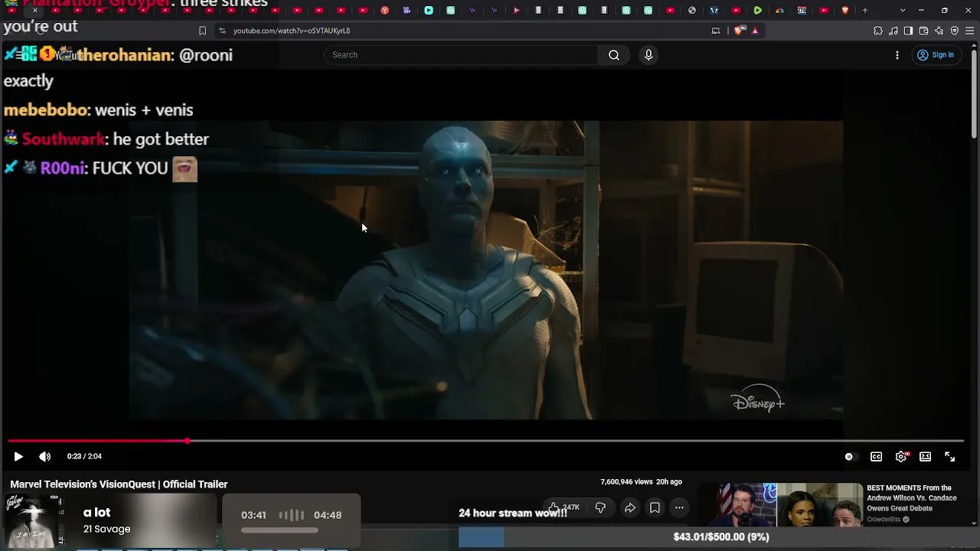
Task: Open Brave Shields lion icon
Action: point(739,31)
